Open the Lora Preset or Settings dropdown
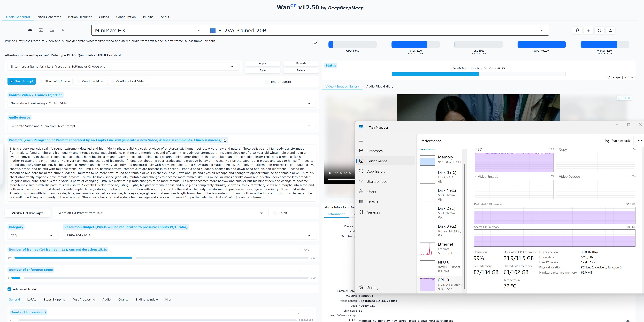The width and height of the screenshot is (644, 322). point(123,67)
